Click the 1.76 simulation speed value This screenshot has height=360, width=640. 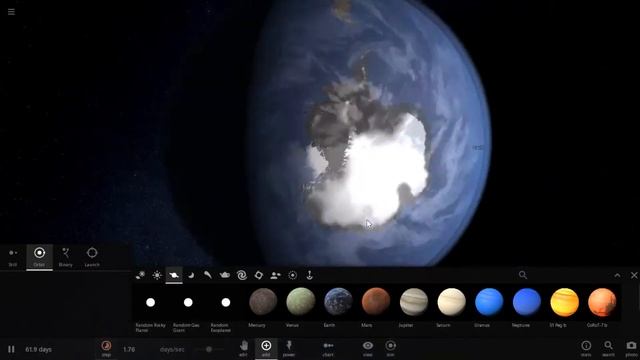129,349
